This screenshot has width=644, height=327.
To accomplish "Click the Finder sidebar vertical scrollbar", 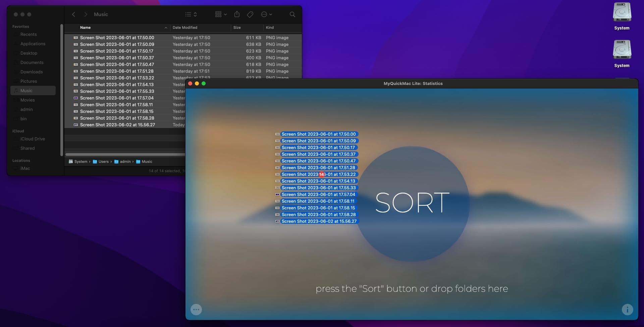I will pyautogui.click(x=61, y=90).
